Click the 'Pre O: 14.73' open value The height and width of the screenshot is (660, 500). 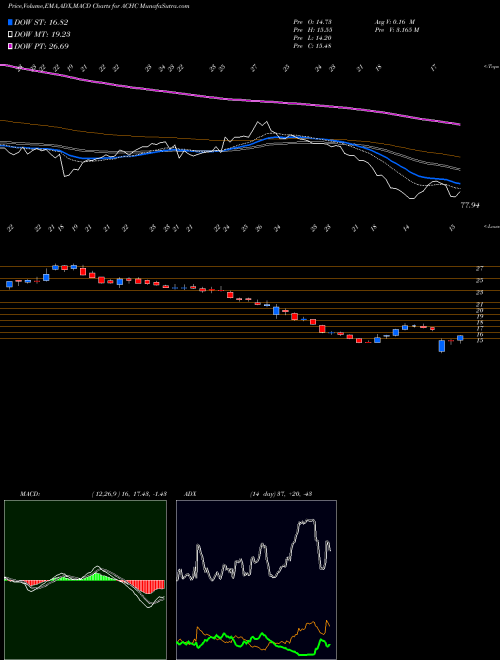[x=313, y=22]
